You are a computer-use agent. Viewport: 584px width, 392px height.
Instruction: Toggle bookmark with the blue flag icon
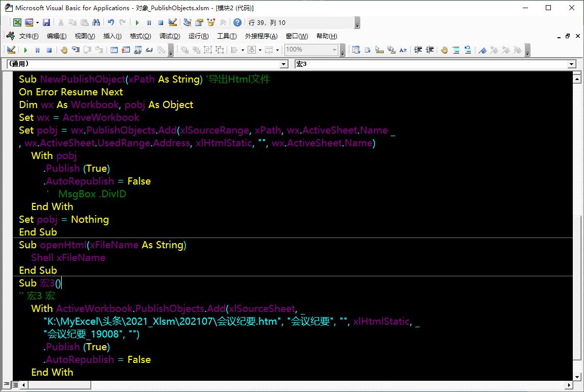[482, 49]
